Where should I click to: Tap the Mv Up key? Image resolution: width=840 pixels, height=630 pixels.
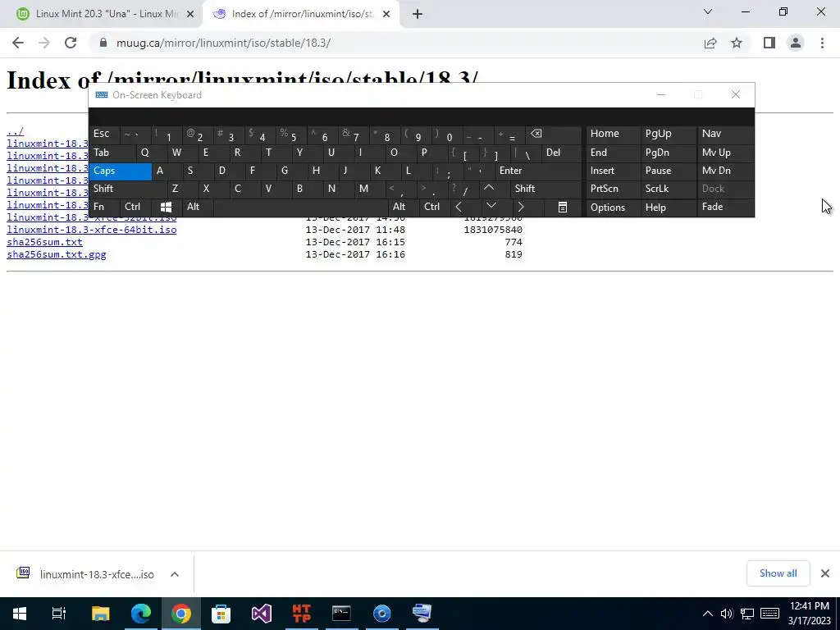725,153
